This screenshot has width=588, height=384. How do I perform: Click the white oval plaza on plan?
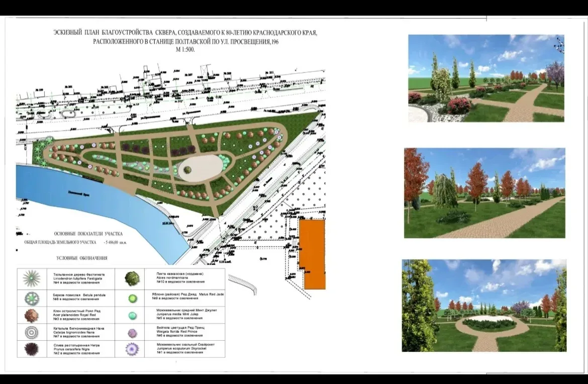(x=200, y=166)
